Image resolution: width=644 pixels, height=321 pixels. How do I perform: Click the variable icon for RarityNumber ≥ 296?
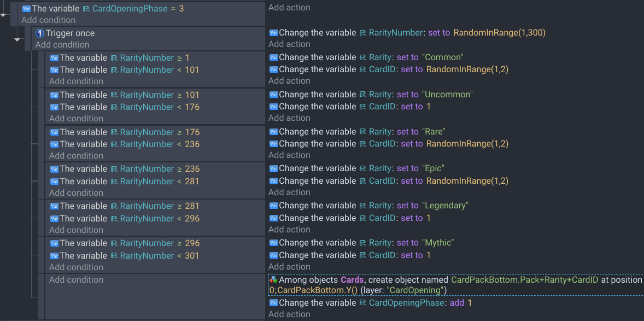54,243
